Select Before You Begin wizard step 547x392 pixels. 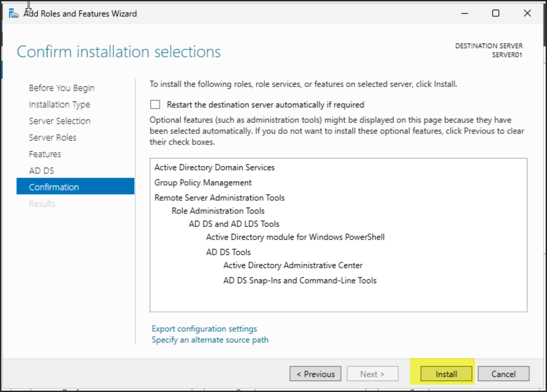[x=62, y=88]
